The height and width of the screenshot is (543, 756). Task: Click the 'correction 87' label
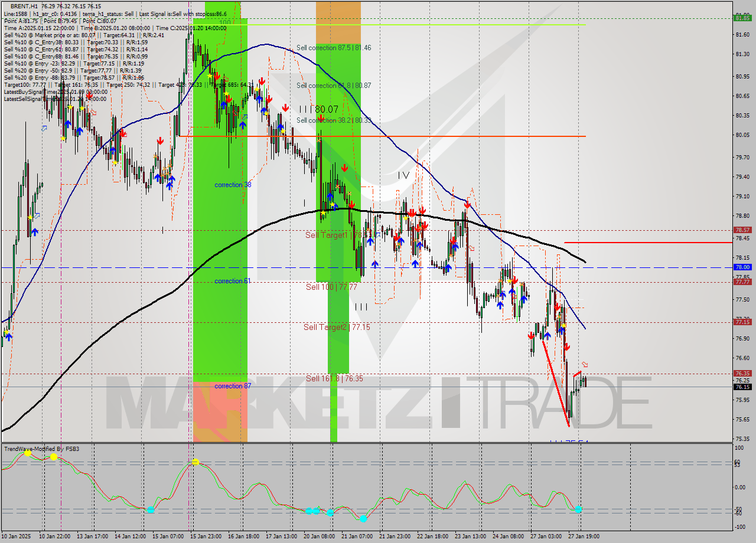(x=233, y=386)
